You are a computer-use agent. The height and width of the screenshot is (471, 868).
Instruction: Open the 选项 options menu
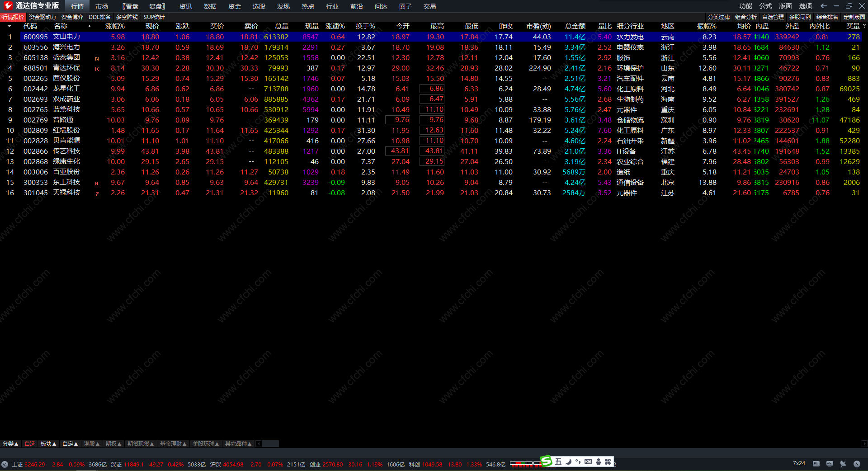click(x=805, y=6)
